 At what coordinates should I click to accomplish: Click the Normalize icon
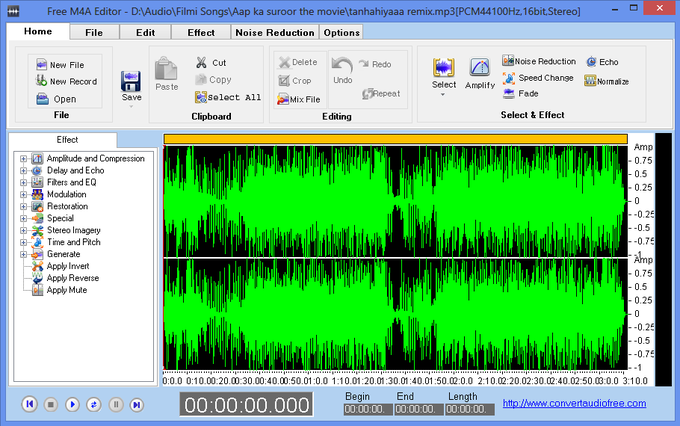(590, 81)
